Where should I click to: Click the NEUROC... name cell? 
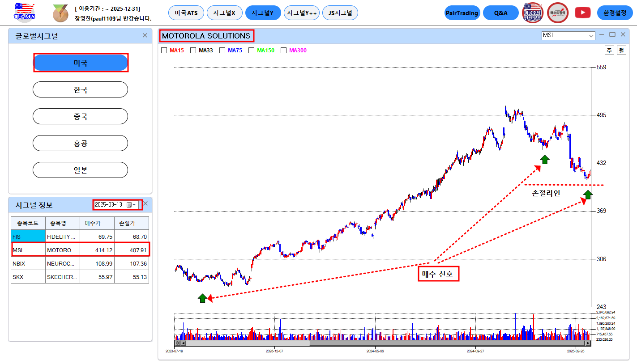click(x=63, y=263)
